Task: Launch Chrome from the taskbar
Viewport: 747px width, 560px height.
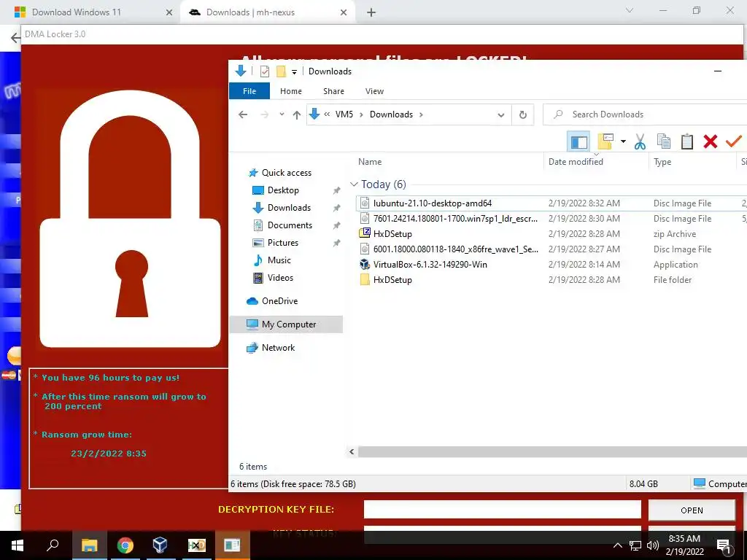Action: pyautogui.click(x=125, y=545)
